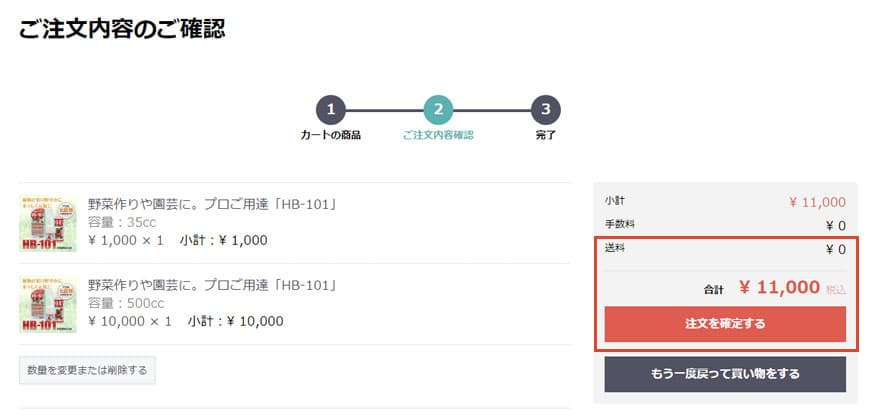Click step 3 circle in progress bar
The height and width of the screenshot is (419, 873).
[545, 110]
